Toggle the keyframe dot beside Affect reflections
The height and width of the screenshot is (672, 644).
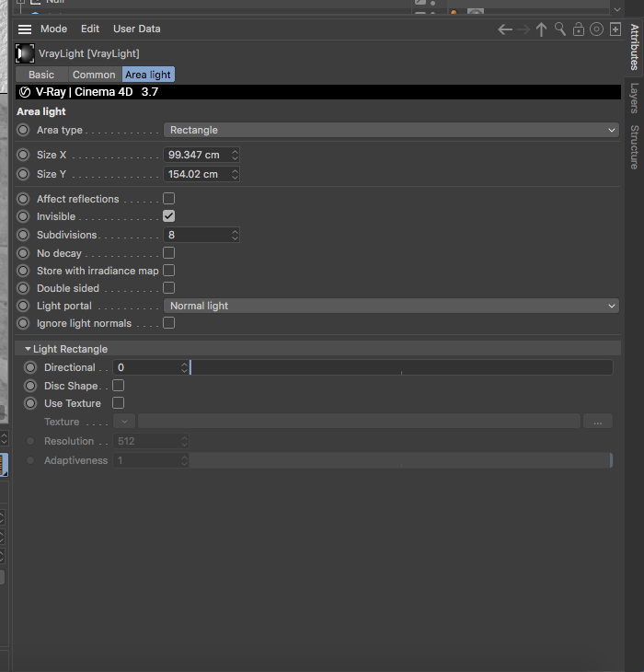pyautogui.click(x=23, y=199)
